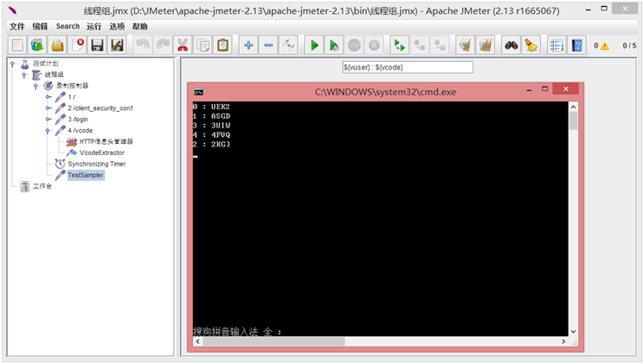Click the Copy icon in toolbar

click(x=203, y=45)
